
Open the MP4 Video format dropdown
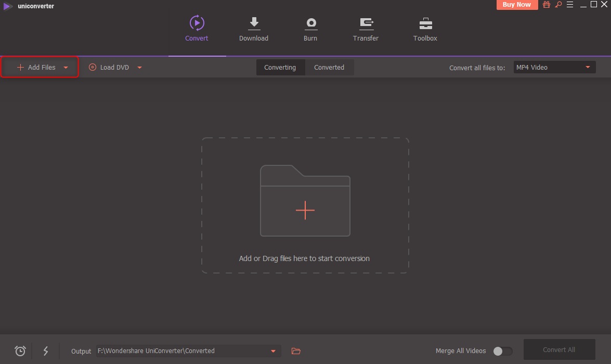point(554,67)
